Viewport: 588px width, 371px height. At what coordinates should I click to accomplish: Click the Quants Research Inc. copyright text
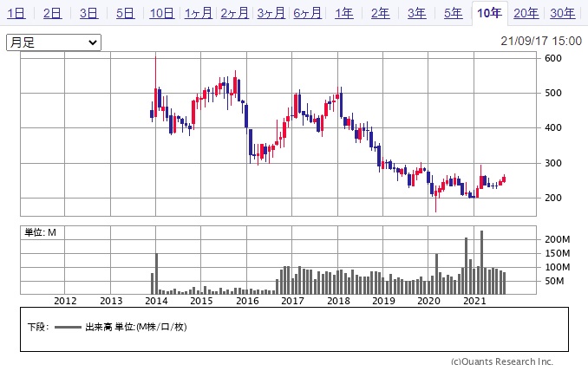pos(502,361)
